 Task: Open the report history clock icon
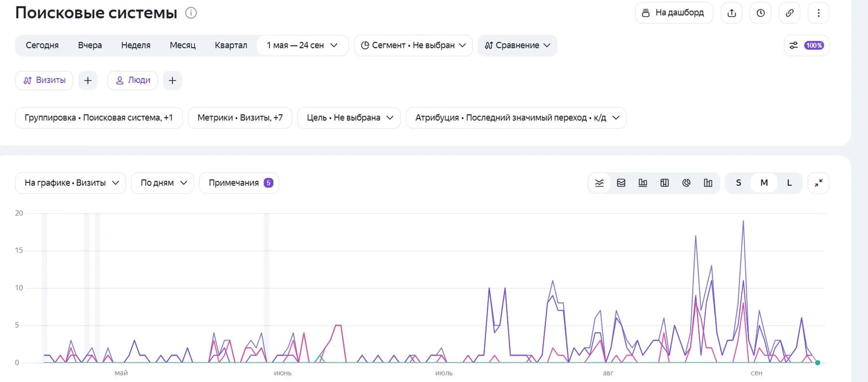point(761,13)
